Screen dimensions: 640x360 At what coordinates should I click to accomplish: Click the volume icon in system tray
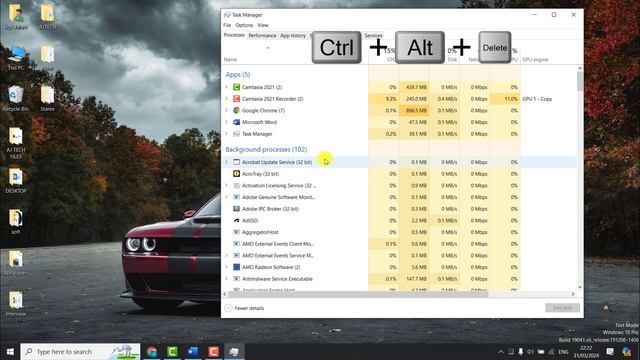[x=530, y=351]
